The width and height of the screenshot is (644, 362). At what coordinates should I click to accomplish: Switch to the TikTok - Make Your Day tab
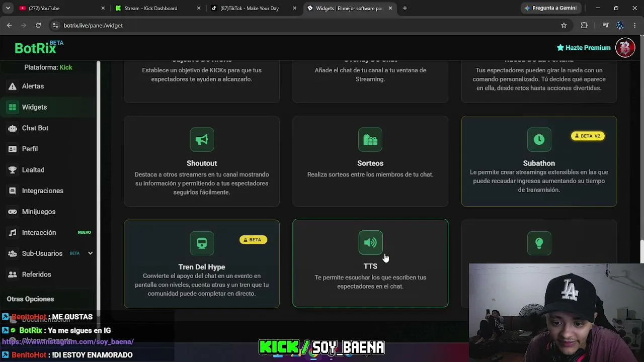click(255, 8)
